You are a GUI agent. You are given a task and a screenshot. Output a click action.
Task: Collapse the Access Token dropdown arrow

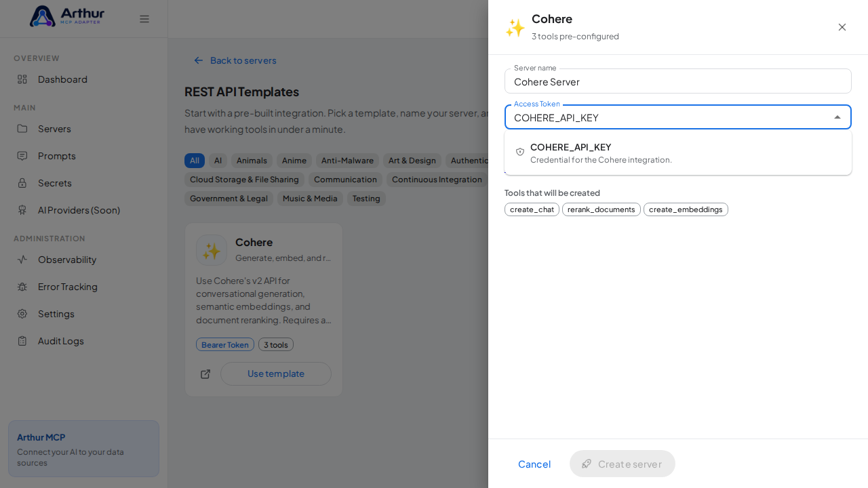coord(837,117)
